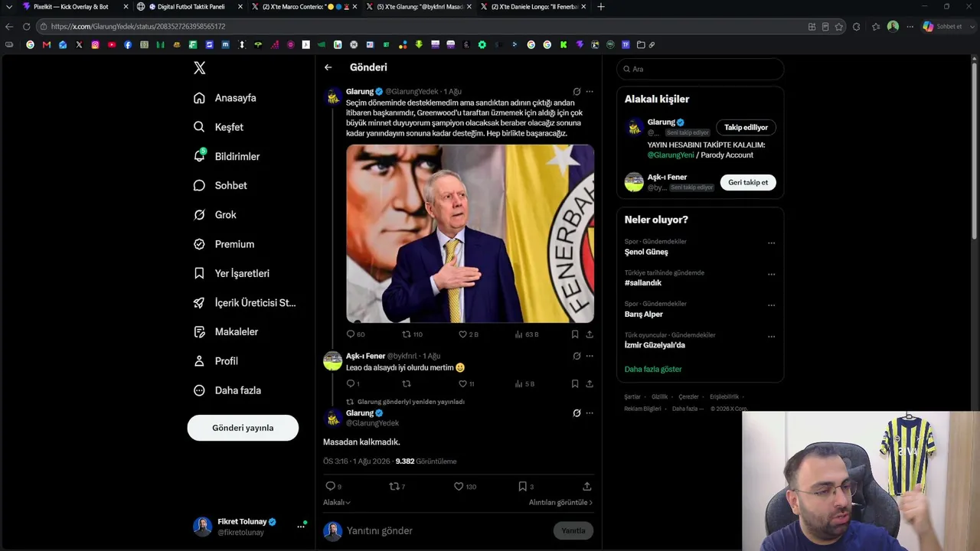Viewport: 980px width, 551px height.
Task: Open Grok from sidebar
Action: tap(215, 215)
